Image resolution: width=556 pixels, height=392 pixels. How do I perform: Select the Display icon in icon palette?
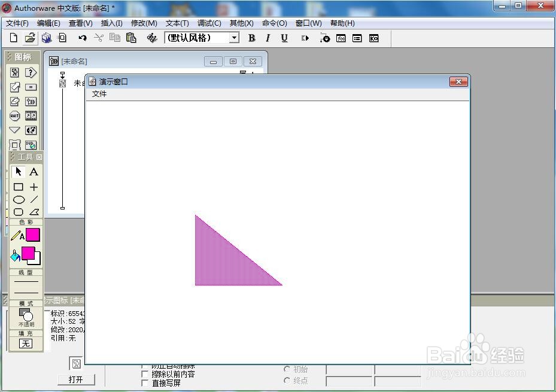pos(14,72)
